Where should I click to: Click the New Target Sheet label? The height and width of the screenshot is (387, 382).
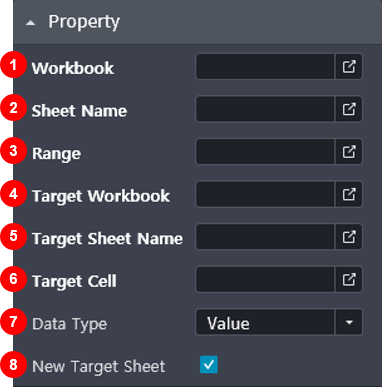click(98, 366)
